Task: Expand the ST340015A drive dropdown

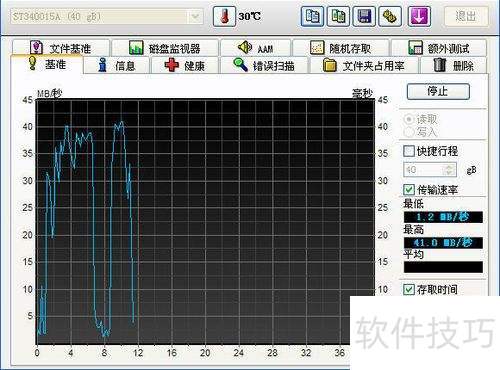Action: click(x=195, y=16)
